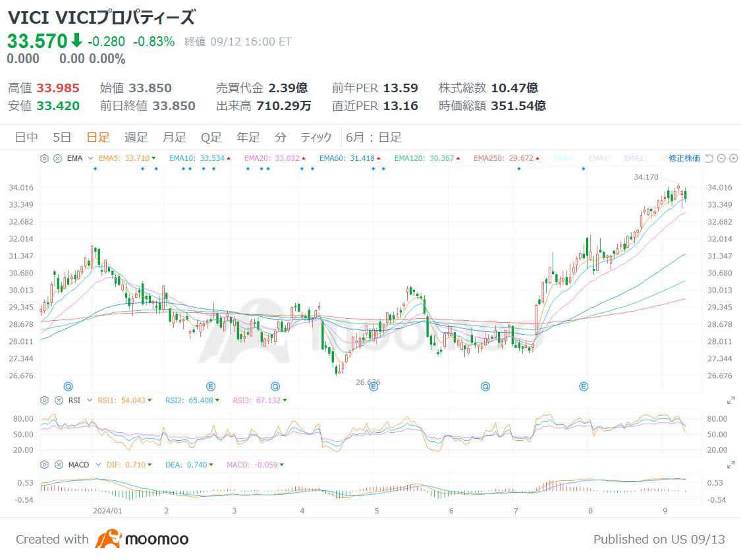Select the 日足 daily chart tab

(x=98, y=138)
